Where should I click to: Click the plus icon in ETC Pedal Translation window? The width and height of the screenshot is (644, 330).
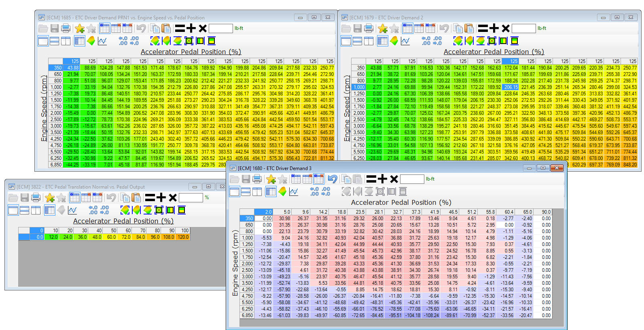(161, 198)
